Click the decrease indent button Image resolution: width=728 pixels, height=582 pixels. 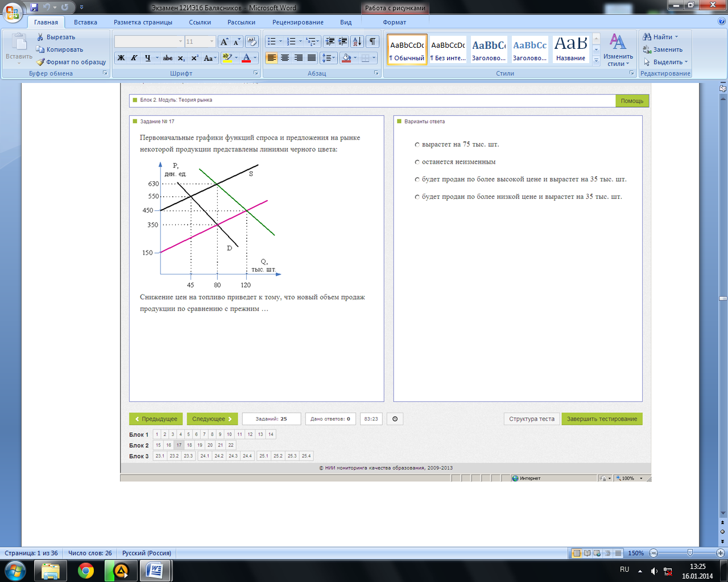coord(329,41)
